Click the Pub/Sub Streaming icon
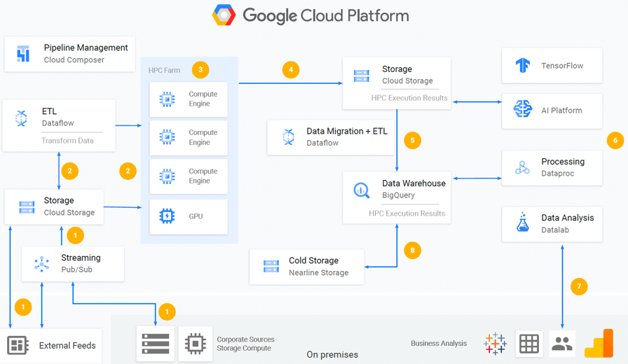Image resolution: width=628 pixels, height=364 pixels. (41, 264)
